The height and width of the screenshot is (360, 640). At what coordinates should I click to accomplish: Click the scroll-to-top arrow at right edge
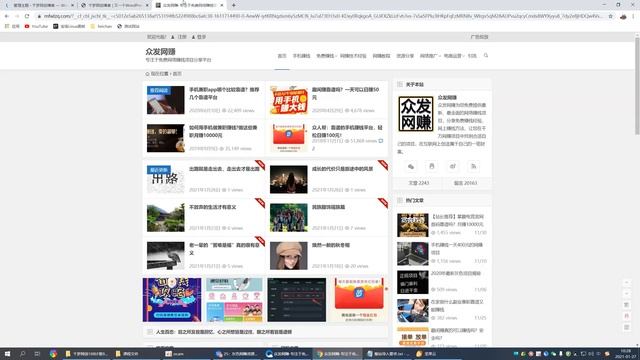coord(627,282)
